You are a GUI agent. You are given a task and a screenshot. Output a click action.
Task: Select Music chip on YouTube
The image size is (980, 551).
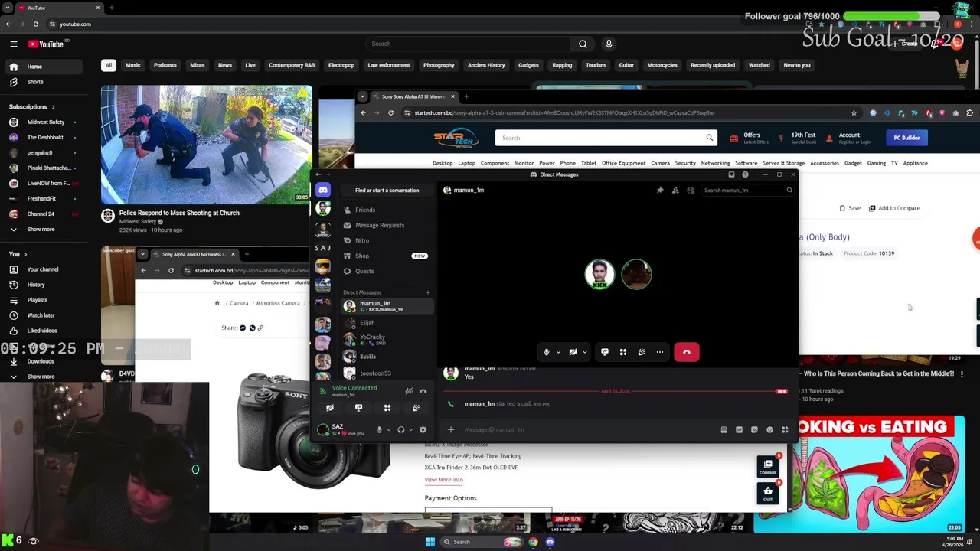(132, 65)
